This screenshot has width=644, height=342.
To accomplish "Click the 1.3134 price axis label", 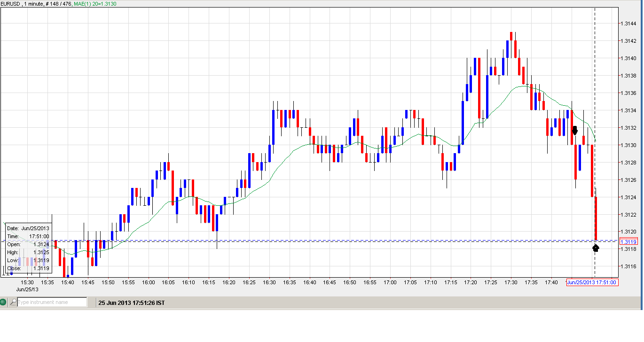I will tap(628, 110).
